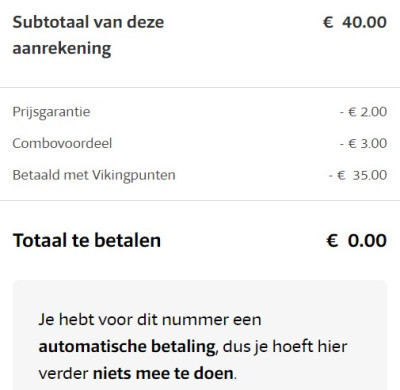Click the 'Totaal te betalen' heading
Screen dimensions: 400x390
tap(87, 240)
